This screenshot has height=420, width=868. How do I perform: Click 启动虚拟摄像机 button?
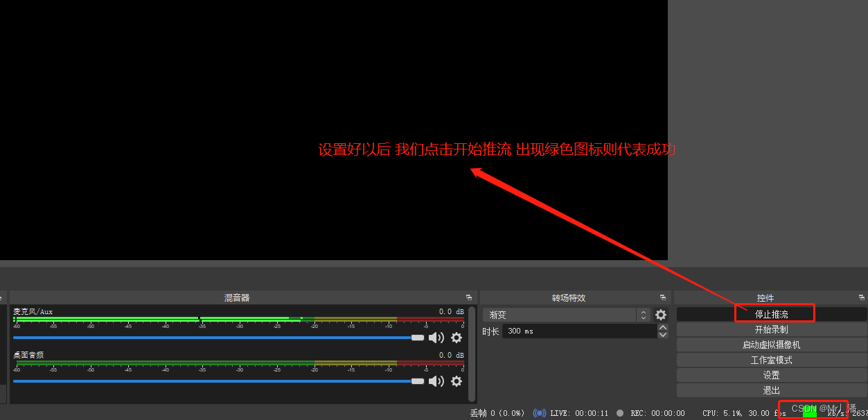point(772,345)
